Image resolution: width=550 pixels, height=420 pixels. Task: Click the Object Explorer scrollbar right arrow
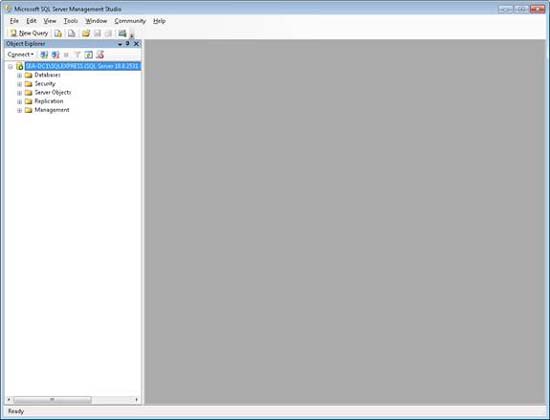coord(137,400)
